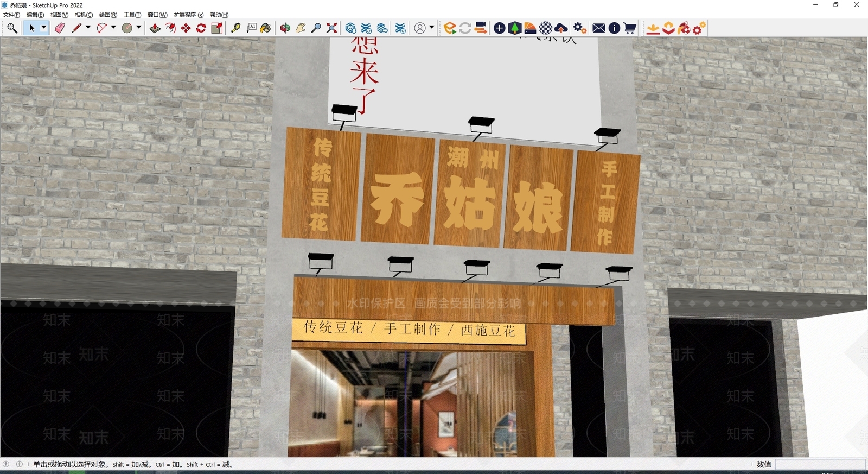The height and width of the screenshot is (474, 868).
Task: Open Enscape settings gears icon
Action: tap(579, 28)
